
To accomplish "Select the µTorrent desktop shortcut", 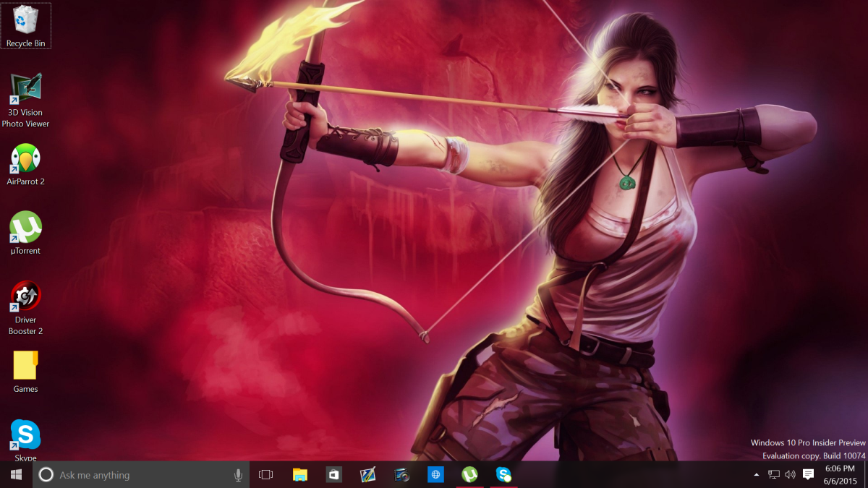I will (25, 234).
